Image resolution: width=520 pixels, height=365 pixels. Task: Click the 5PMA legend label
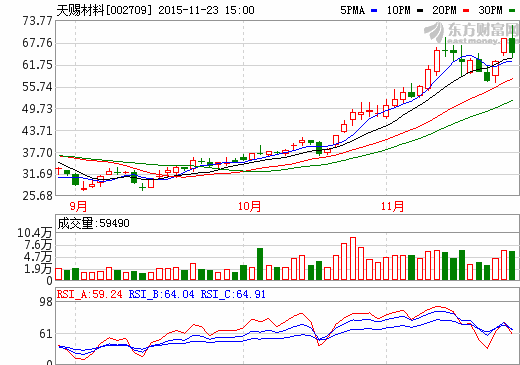[x=352, y=10]
